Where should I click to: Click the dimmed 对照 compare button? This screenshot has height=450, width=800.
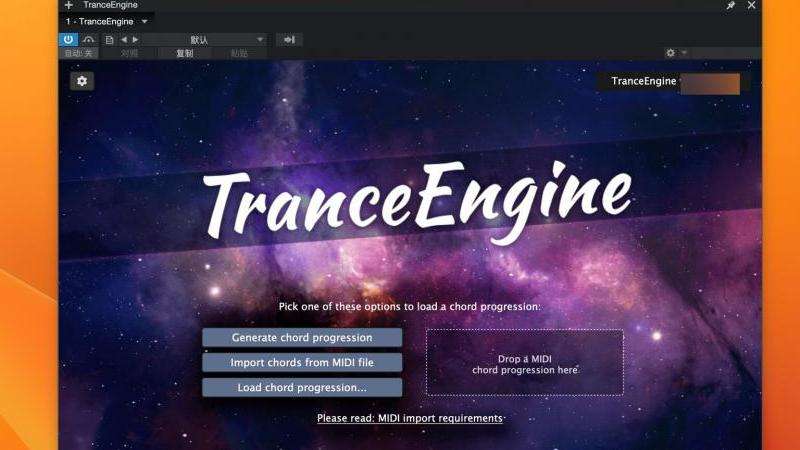point(130,53)
